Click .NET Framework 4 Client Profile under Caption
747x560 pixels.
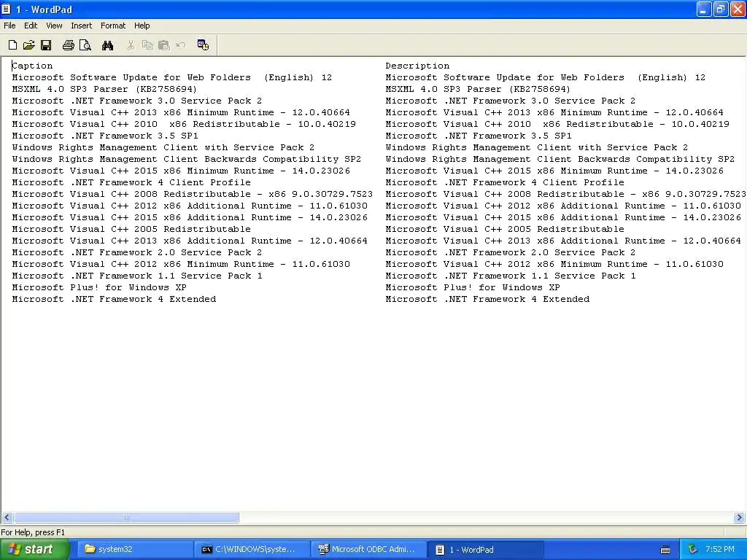(131, 182)
